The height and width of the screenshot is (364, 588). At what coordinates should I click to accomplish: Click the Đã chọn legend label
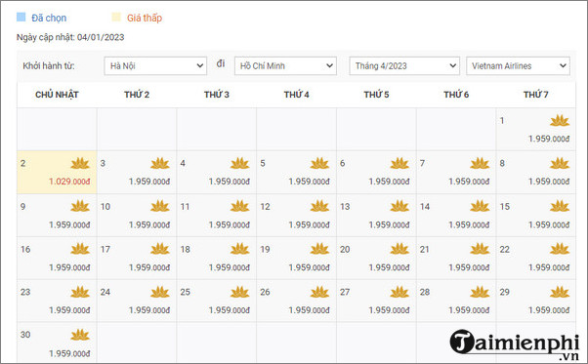coord(49,18)
